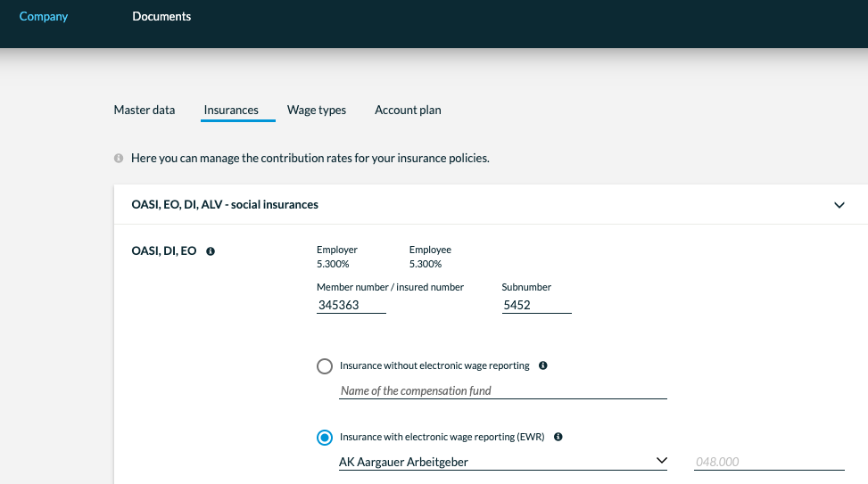Viewport: 868px width, 484px height.
Task: Click the Subnumber label
Action: 526,287
